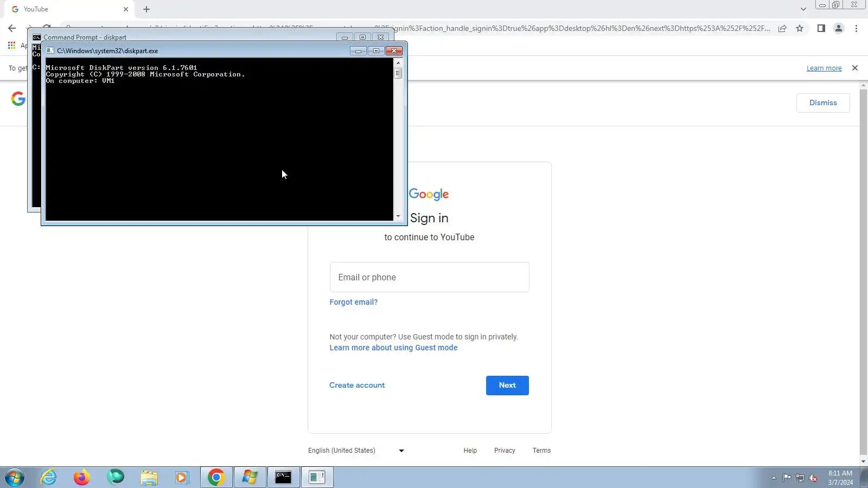Open the green globe browser taskbar icon
This screenshot has width=868, height=488.
(116, 477)
